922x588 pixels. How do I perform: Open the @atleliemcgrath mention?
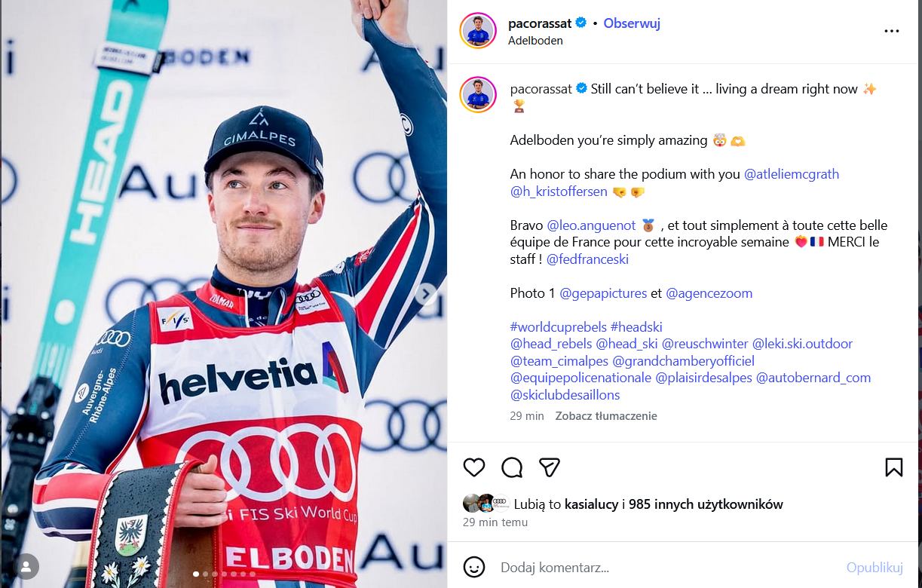tap(792, 174)
